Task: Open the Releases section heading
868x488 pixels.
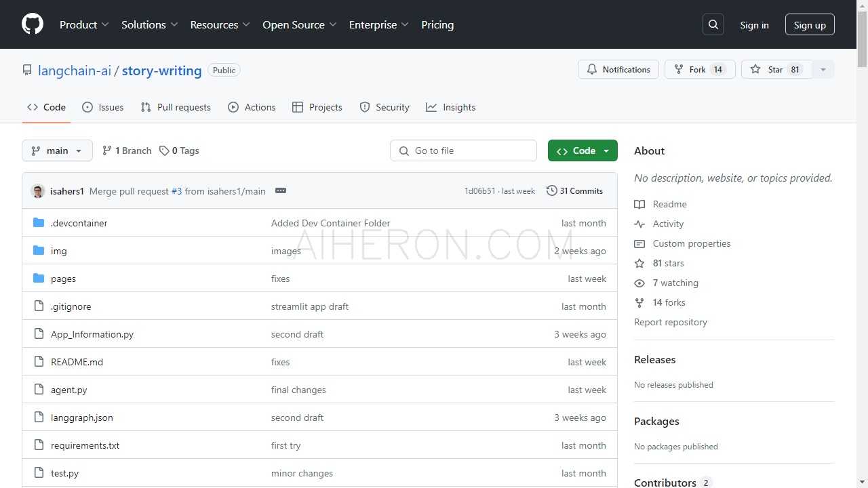Action: coord(655,359)
